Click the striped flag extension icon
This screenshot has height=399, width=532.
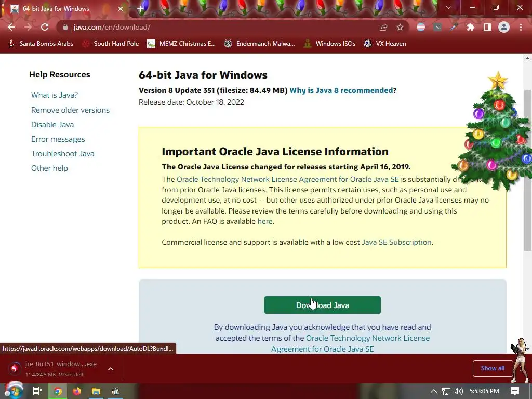tap(421, 27)
